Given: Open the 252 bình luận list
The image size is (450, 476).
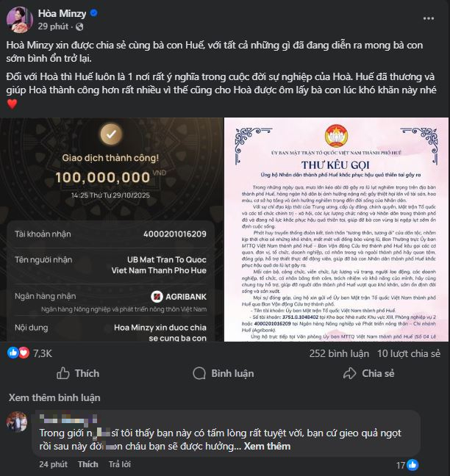Looking at the screenshot, I should [339, 353].
